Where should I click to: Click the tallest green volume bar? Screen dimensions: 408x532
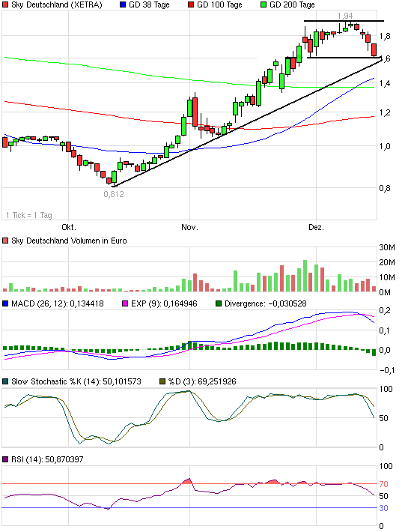point(305,276)
